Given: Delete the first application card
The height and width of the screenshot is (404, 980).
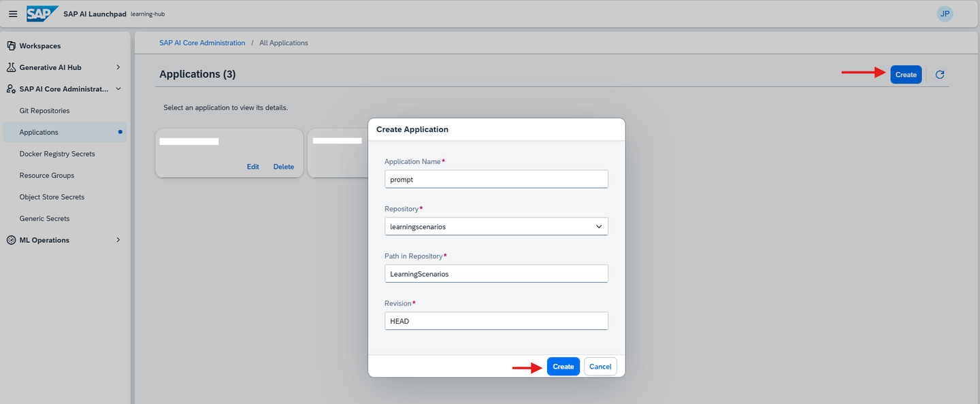Looking at the screenshot, I should (x=284, y=167).
